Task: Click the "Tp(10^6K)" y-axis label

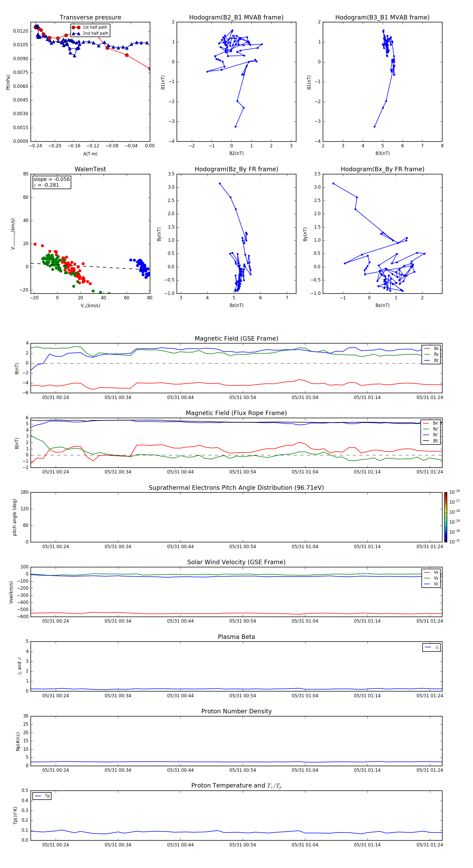Action: 15,815
